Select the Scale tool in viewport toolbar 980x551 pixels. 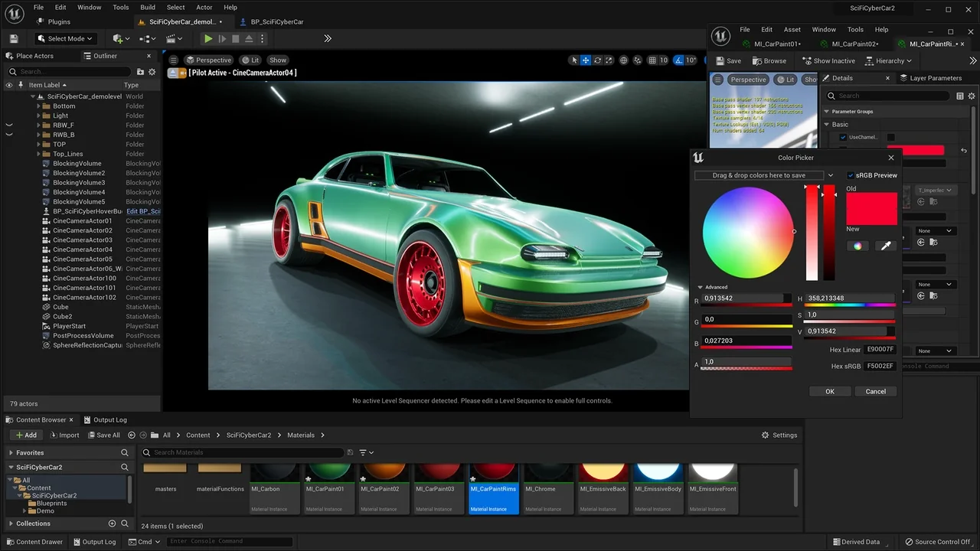point(609,60)
